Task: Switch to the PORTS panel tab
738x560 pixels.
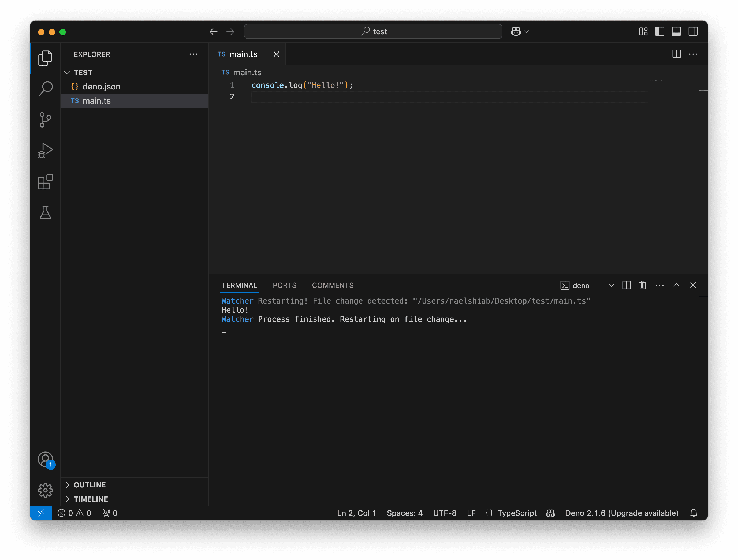Action: tap(284, 285)
